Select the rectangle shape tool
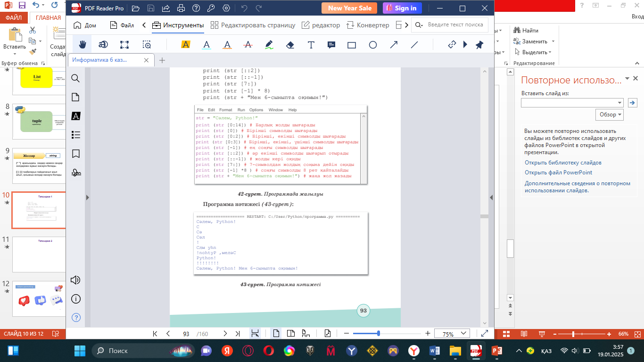 (352, 45)
